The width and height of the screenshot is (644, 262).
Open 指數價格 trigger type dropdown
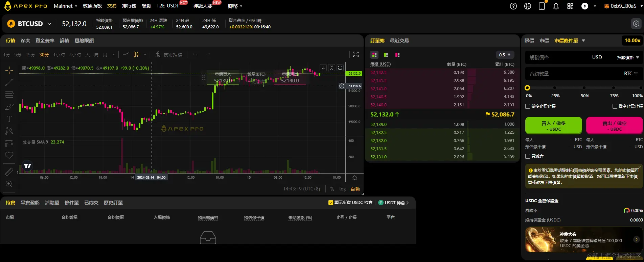coord(628,58)
